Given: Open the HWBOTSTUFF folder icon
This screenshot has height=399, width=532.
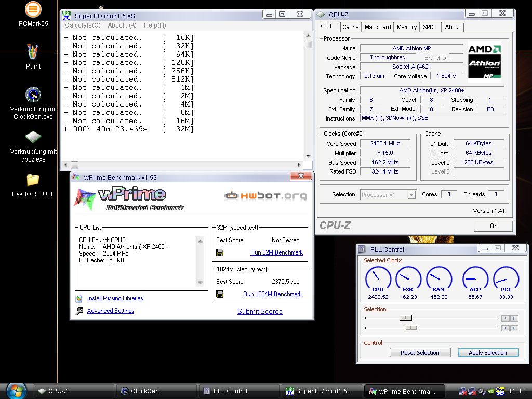Looking at the screenshot, I should (x=33, y=180).
